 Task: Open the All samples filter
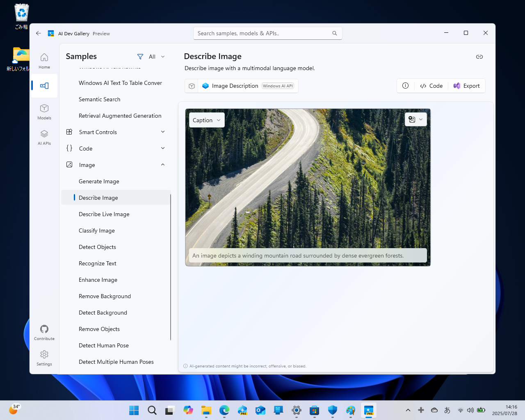click(x=151, y=57)
